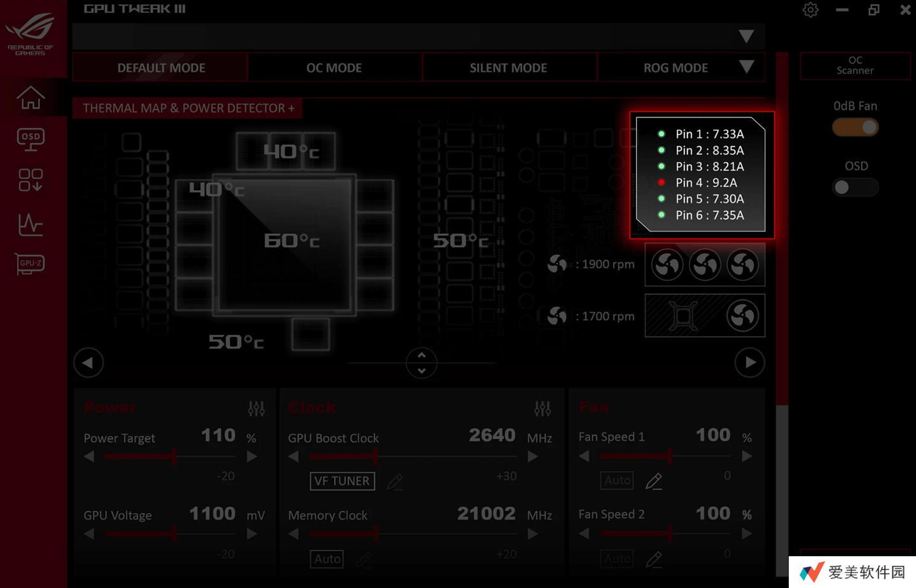The width and height of the screenshot is (916, 588).
Task: Switch to OC MODE tab
Action: [x=335, y=67]
